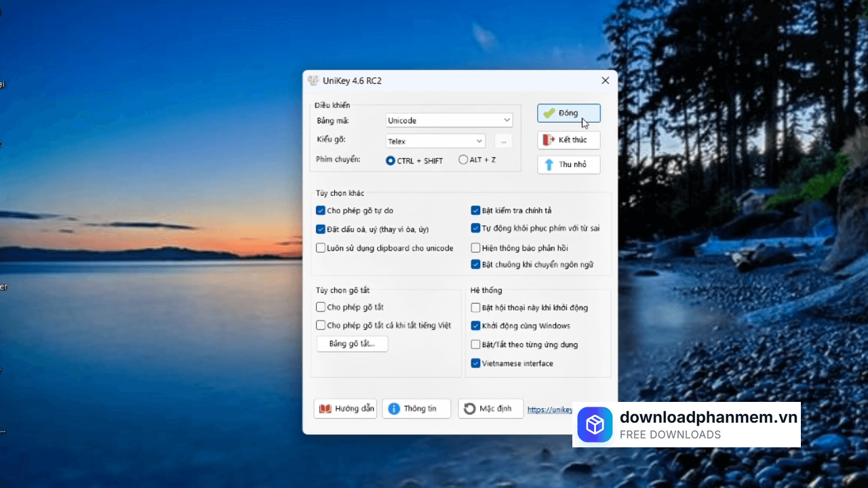Expand the Bảng mã Unicode dropdown
The image size is (868, 488).
coord(507,121)
